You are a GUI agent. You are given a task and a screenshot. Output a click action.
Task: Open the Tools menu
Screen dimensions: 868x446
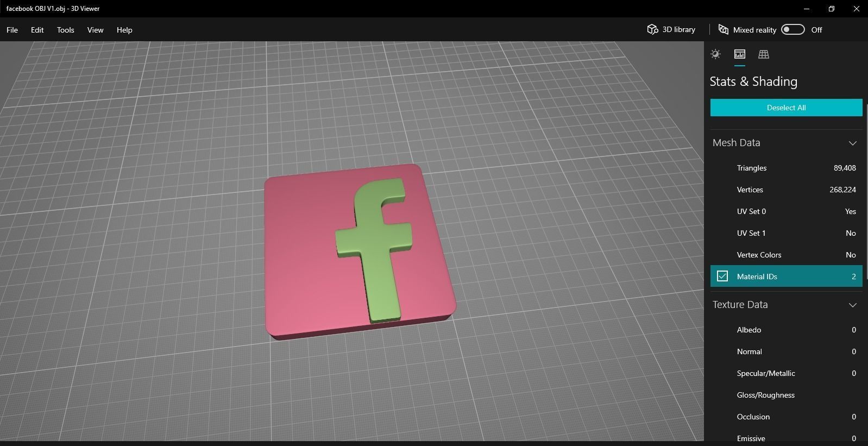[x=65, y=30]
